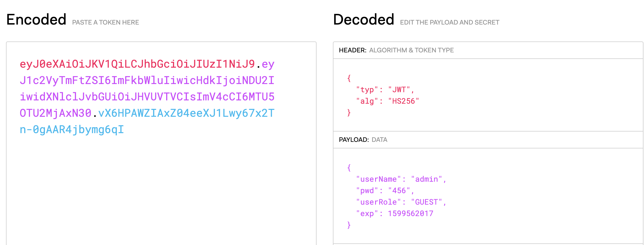Click the "EDIT THE PAYLOAD AND SECRET" label
The height and width of the screenshot is (245, 644).
tap(449, 22)
